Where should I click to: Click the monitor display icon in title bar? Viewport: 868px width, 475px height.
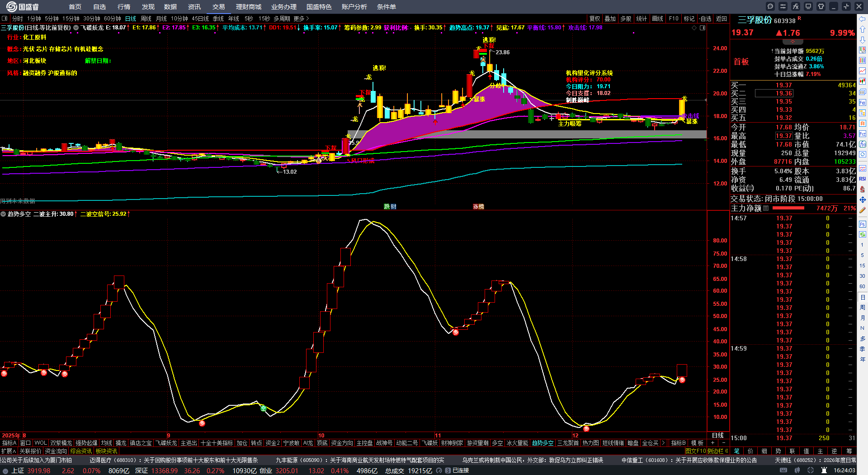click(x=808, y=6)
